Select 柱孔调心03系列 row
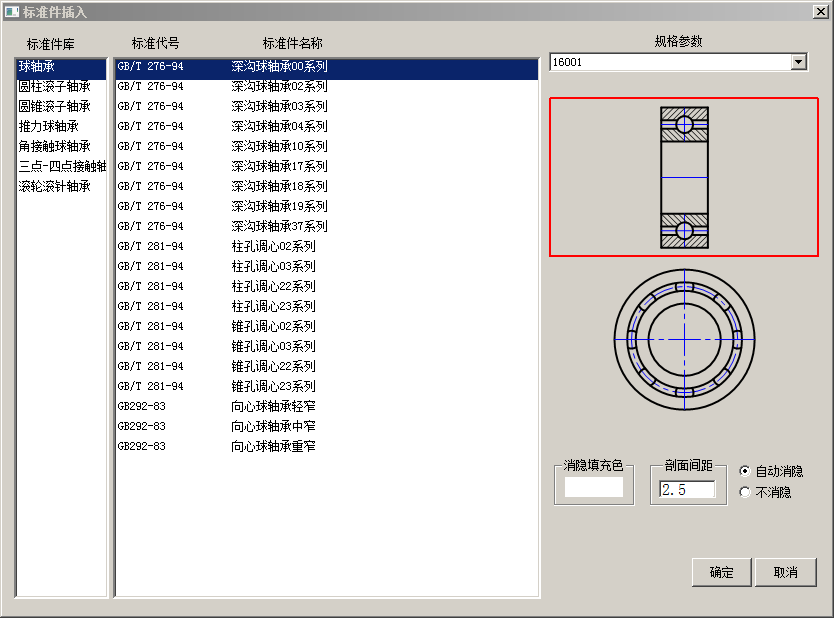The image size is (834, 618). (327, 266)
